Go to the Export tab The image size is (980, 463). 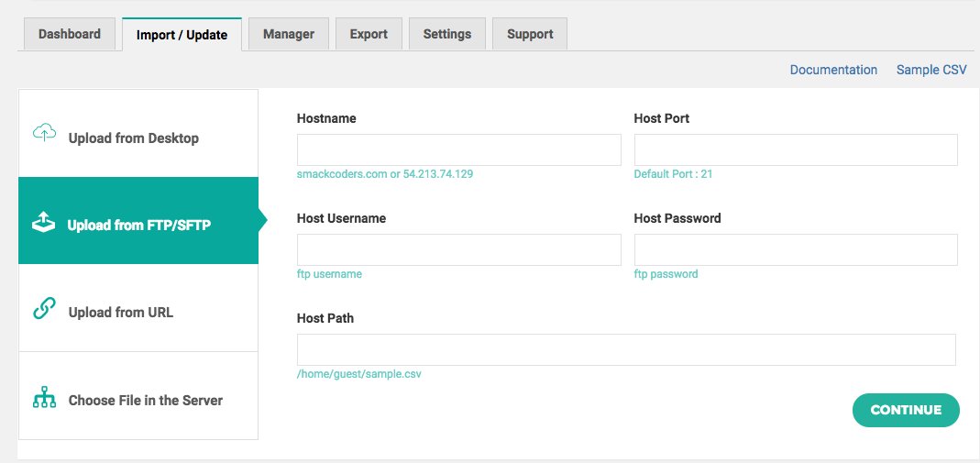tap(369, 34)
